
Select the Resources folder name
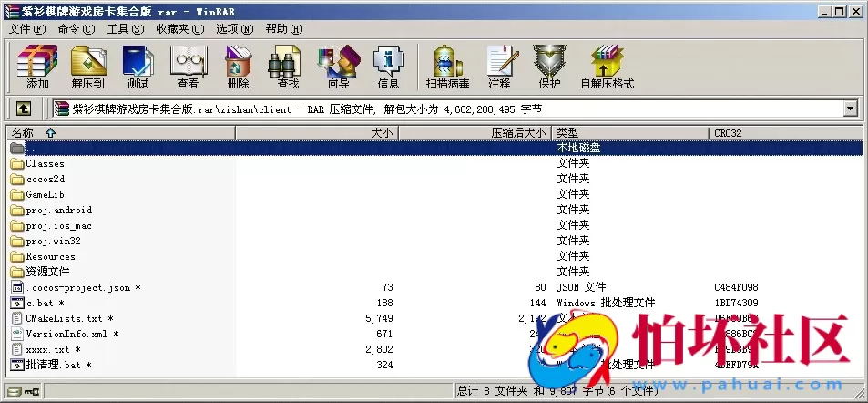(50, 256)
